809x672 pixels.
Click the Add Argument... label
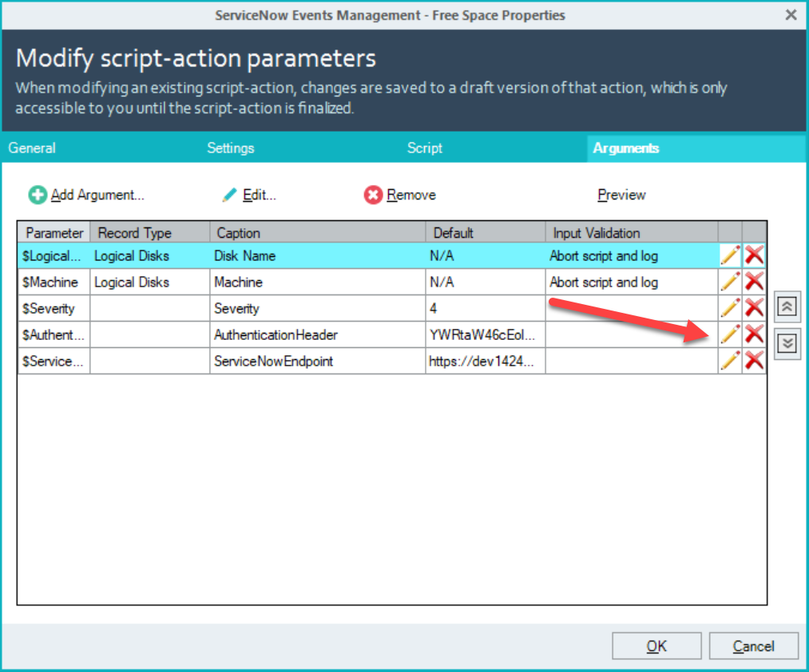[x=97, y=195]
